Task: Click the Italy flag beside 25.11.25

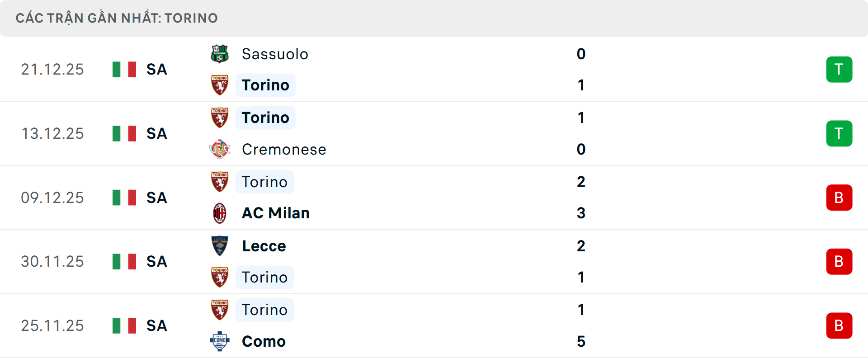Action: 124,326
